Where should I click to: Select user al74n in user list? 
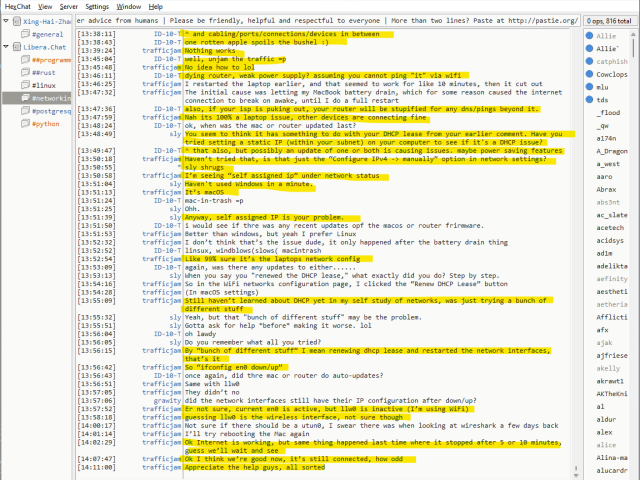pos(606,138)
